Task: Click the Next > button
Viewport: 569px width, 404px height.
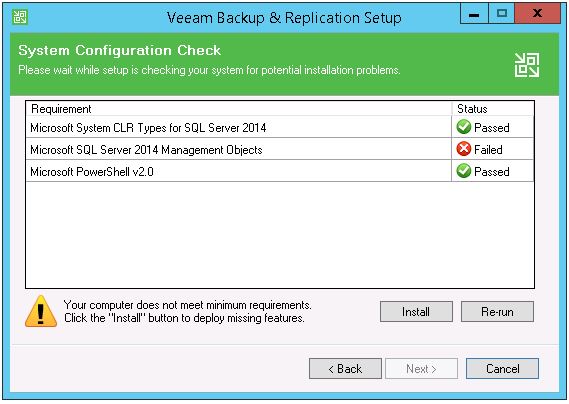Action: point(421,368)
